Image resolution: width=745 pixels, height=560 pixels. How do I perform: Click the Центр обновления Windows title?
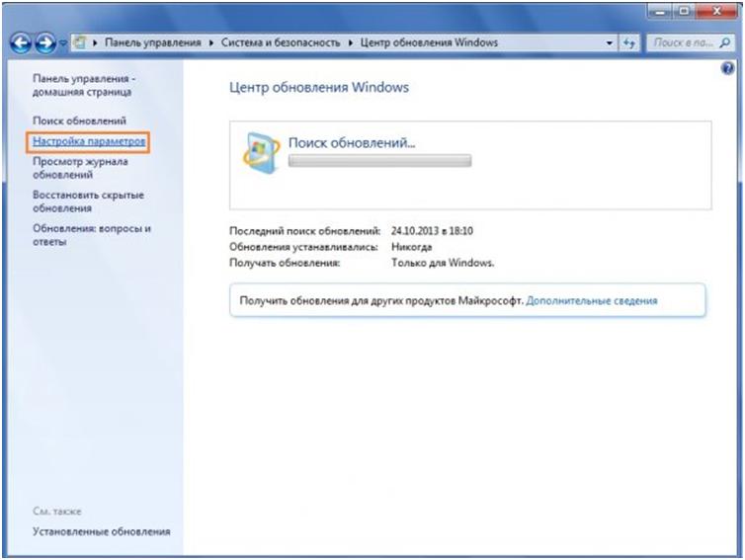point(319,87)
